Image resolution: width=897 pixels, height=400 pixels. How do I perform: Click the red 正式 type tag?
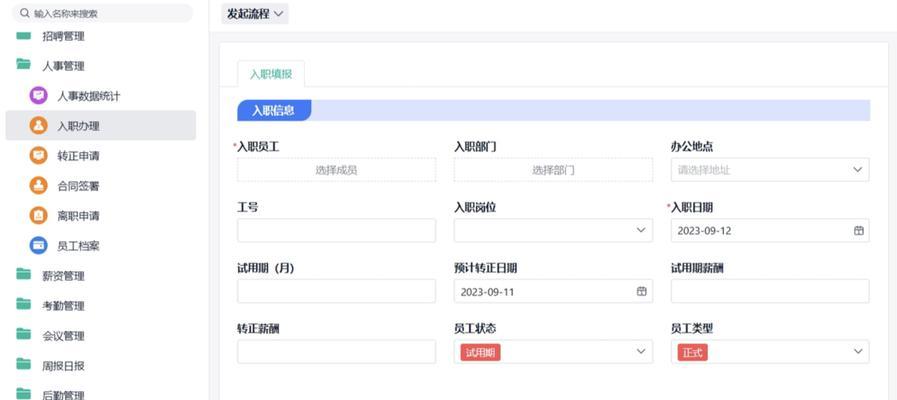[x=692, y=353]
